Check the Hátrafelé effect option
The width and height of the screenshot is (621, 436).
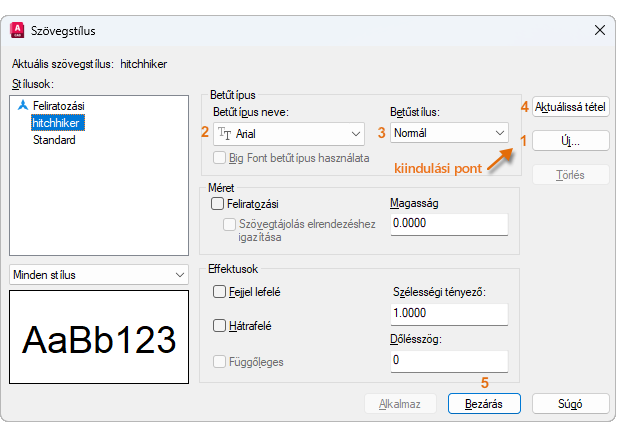[219, 325]
